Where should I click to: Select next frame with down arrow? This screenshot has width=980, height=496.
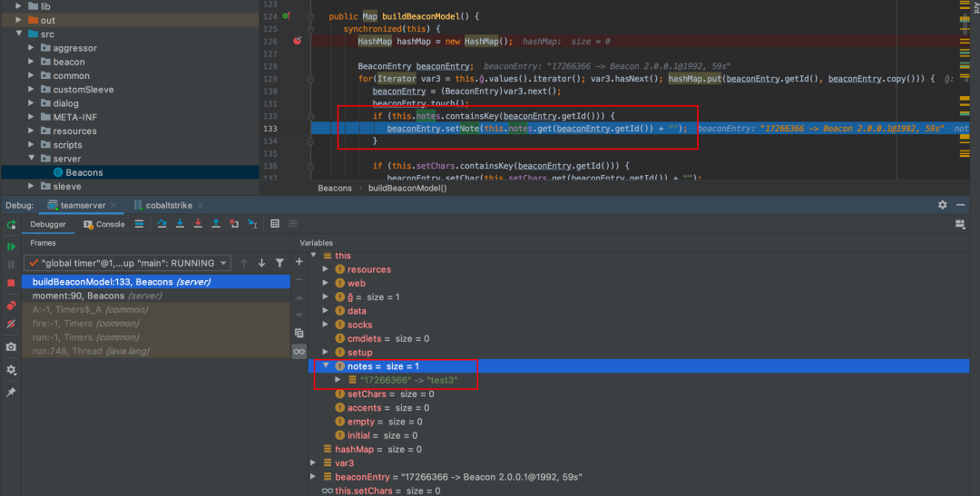[x=262, y=263]
